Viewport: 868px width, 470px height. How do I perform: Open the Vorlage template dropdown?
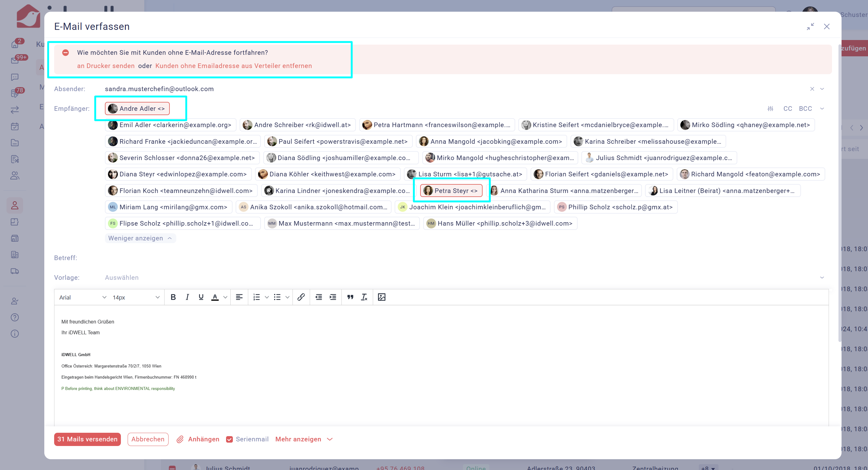pyautogui.click(x=465, y=278)
